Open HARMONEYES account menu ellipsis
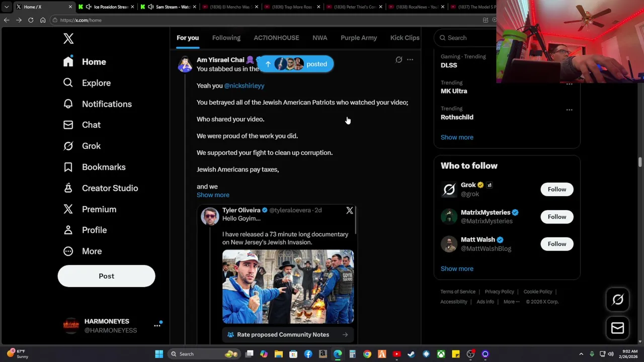Viewport: 644px width, 362px height. [x=157, y=326]
